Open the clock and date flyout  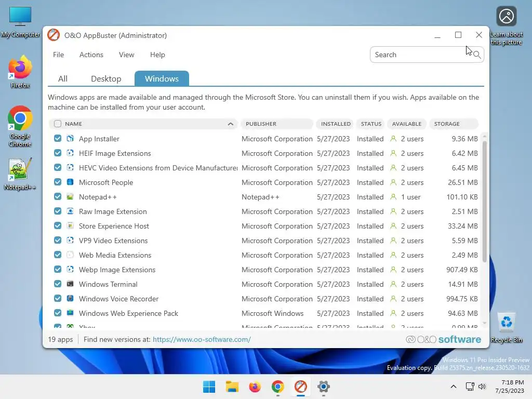[x=509, y=387]
